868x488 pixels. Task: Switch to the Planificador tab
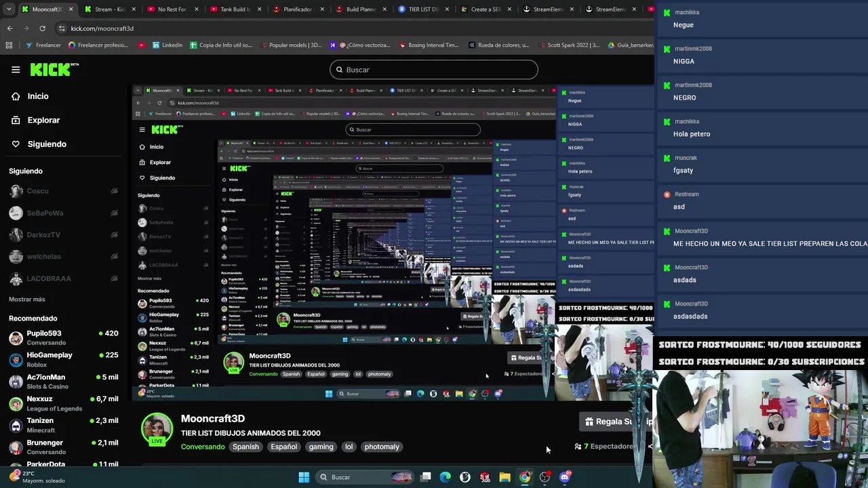coord(297,9)
